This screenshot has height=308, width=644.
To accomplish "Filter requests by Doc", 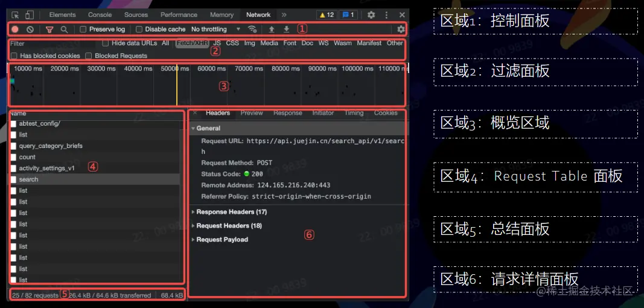I will click(x=307, y=43).
